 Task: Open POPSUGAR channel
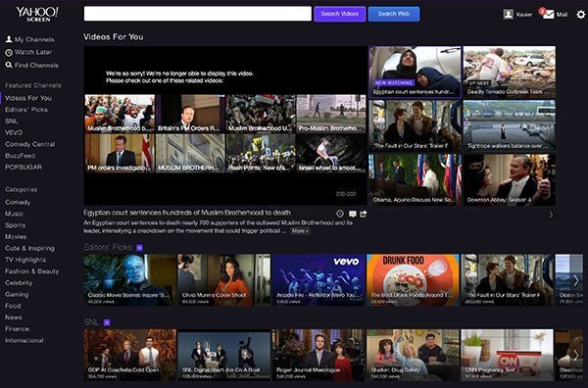tap(24, 168)
